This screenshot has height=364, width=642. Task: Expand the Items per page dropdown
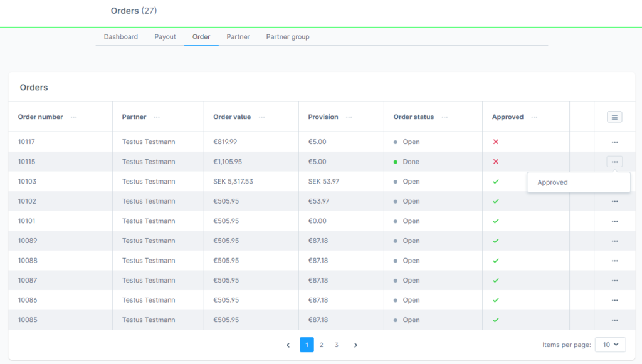(609, 345)
